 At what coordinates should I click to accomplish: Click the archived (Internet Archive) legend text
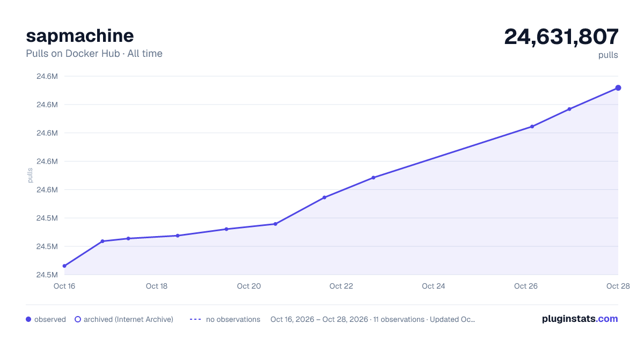(x=128, y=319)
